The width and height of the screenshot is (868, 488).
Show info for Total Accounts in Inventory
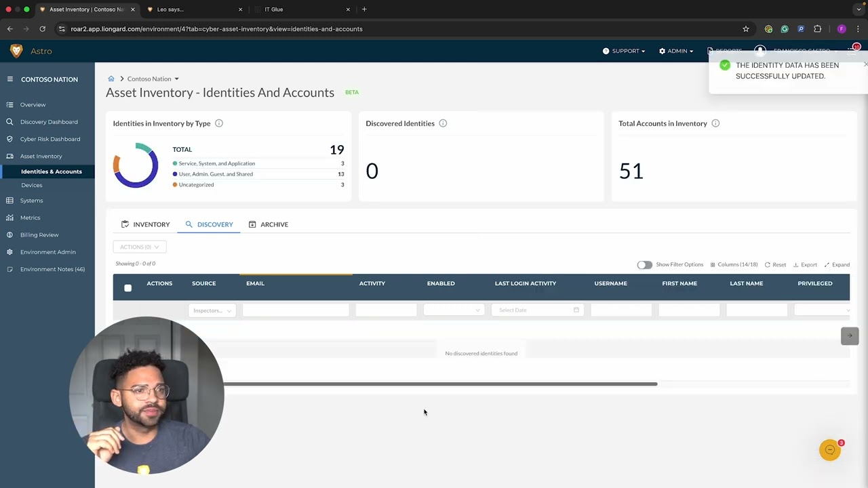(715, 123)
